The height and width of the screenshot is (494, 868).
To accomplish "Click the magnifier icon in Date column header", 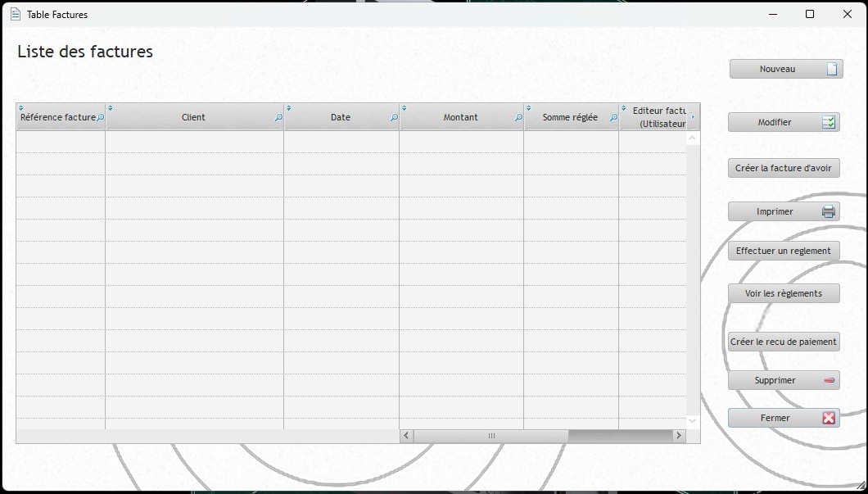I will [x=394, y=118].
